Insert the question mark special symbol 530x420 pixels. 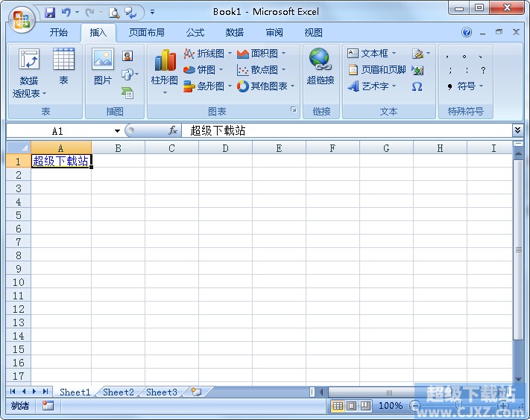[x=483, y=70]
